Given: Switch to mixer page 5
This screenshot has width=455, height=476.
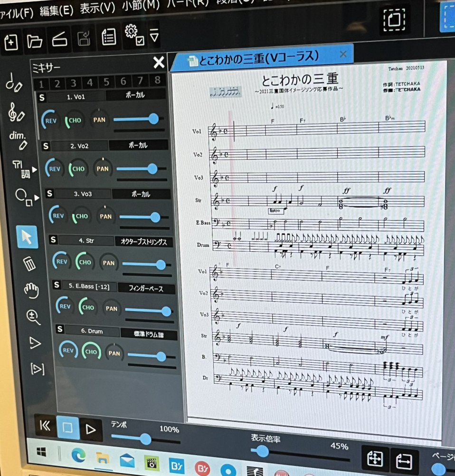Looking at the screenshot, I should click(x=106, y=82).
